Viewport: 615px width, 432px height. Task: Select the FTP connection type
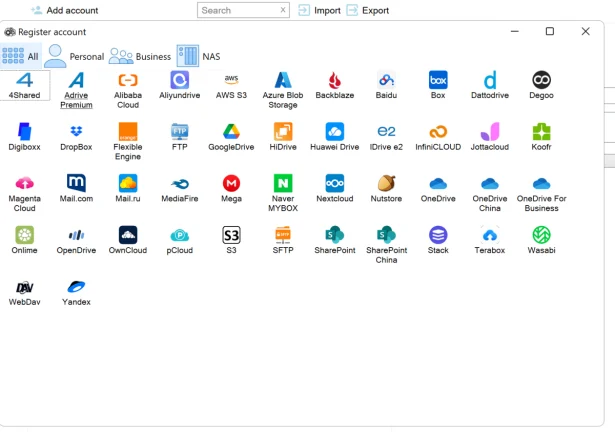coord(180,137)
